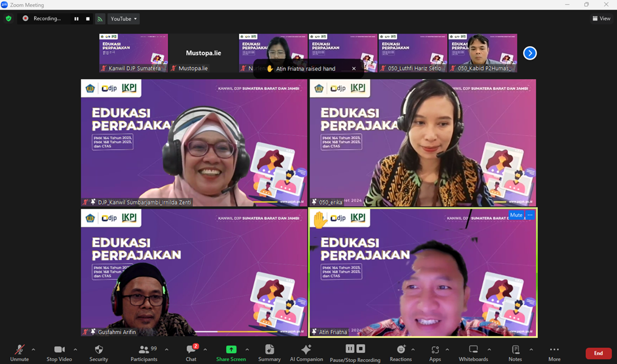
Task: Stop Video camera toggle
Action: [x=59, y=350]
